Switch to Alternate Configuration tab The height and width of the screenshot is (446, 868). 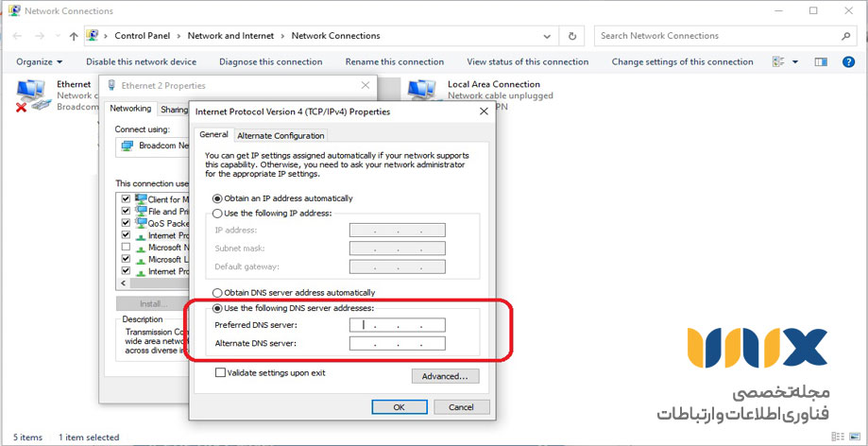pos(281,136)
